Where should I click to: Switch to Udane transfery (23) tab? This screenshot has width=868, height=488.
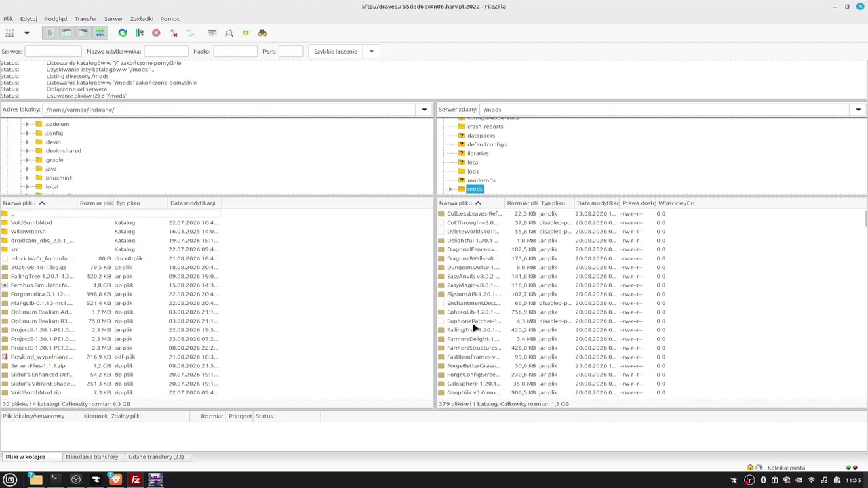(x=156, y=457)
